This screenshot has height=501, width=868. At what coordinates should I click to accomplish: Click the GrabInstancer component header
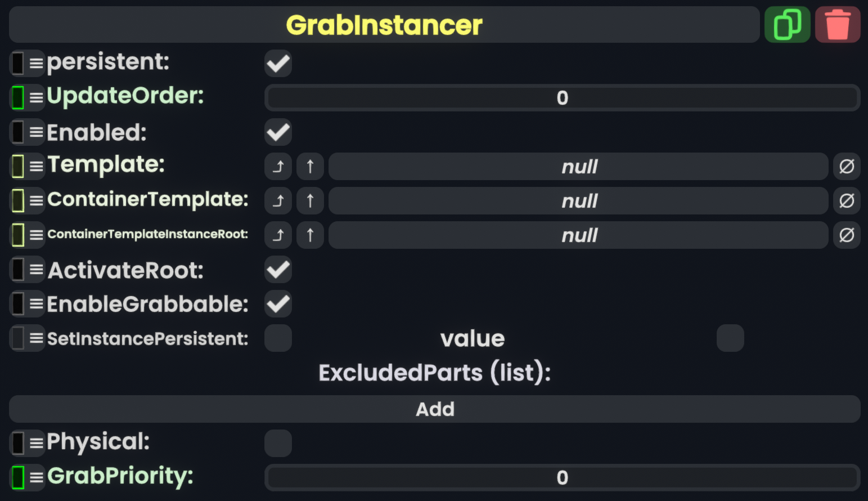[x=384, y=25]
